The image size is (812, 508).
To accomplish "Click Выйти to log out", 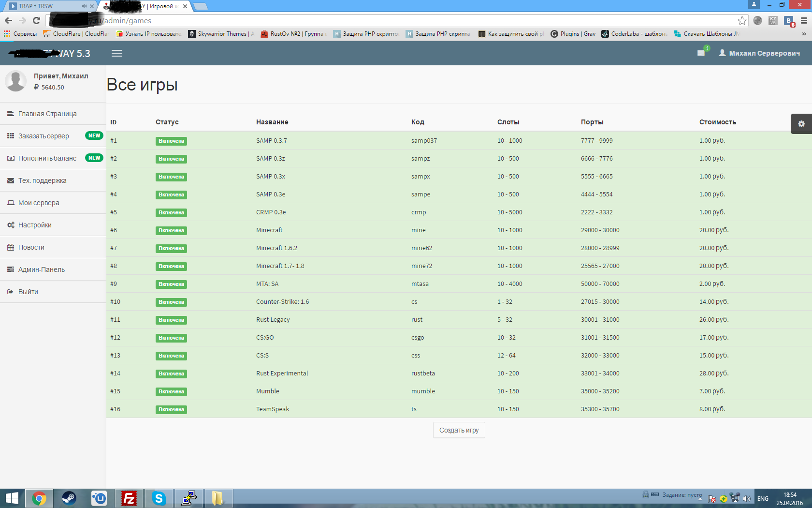I will tap(53, 292).
